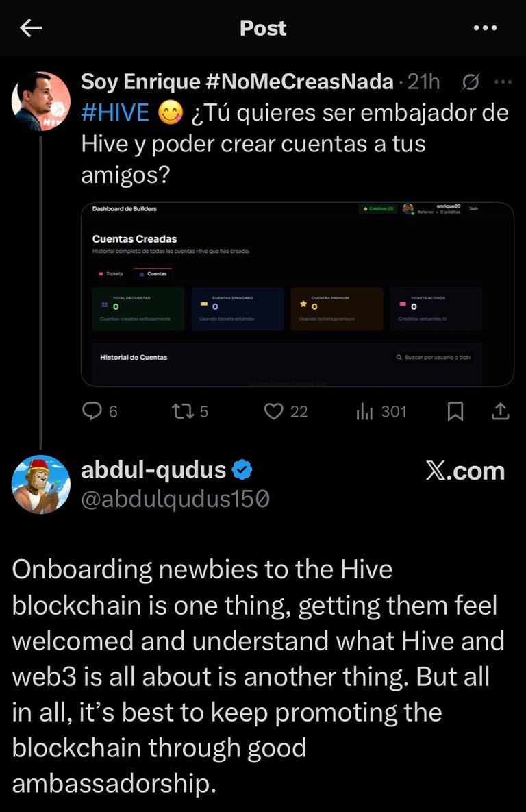The width and height of the screenshot is (526, 812).
Task: Open Enrique's profile picture
Action: [x=41, y=101]
